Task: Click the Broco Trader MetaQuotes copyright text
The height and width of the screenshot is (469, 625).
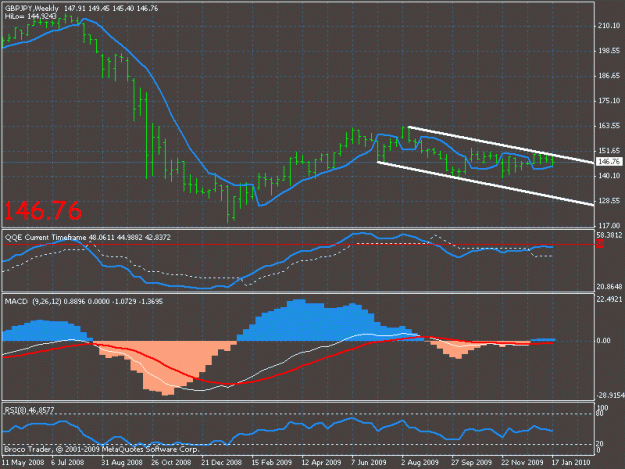Action: [x=102, y=449]
